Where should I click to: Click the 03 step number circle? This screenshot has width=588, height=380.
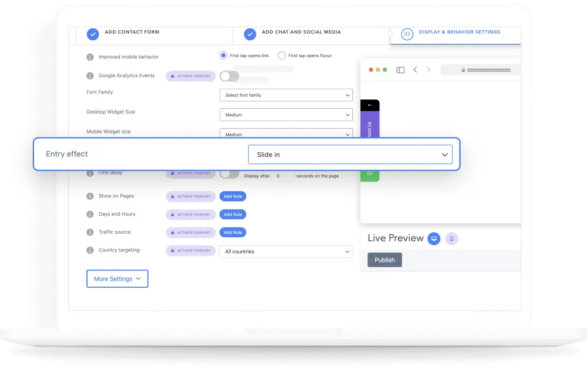pos(407,34)
